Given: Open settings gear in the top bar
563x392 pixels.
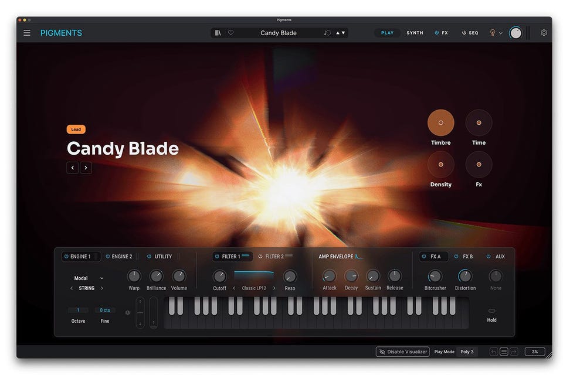Looking at the screenshot, I should [544, 33].
